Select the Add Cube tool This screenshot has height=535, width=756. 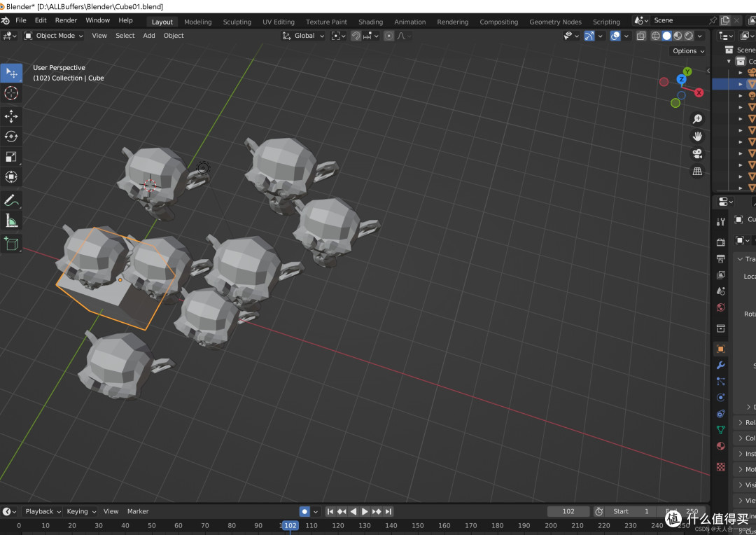(x=11, y=244)
